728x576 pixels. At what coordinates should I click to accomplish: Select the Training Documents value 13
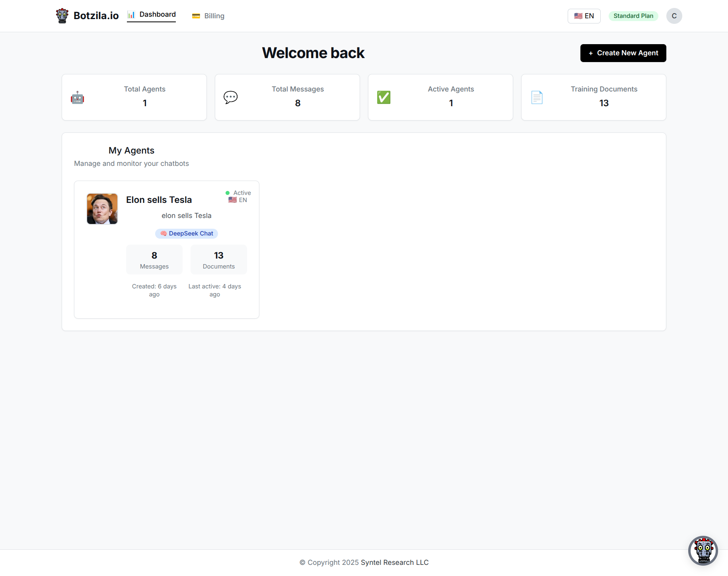[x=604, y=103]
